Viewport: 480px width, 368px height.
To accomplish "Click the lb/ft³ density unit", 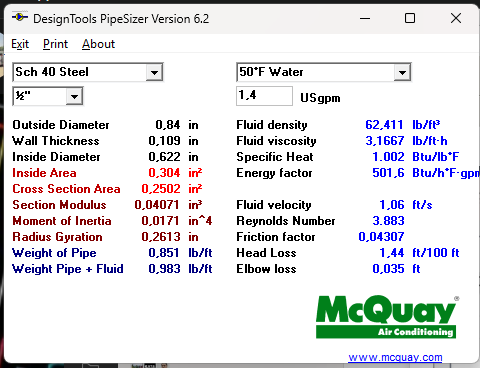I will [426, 125].
